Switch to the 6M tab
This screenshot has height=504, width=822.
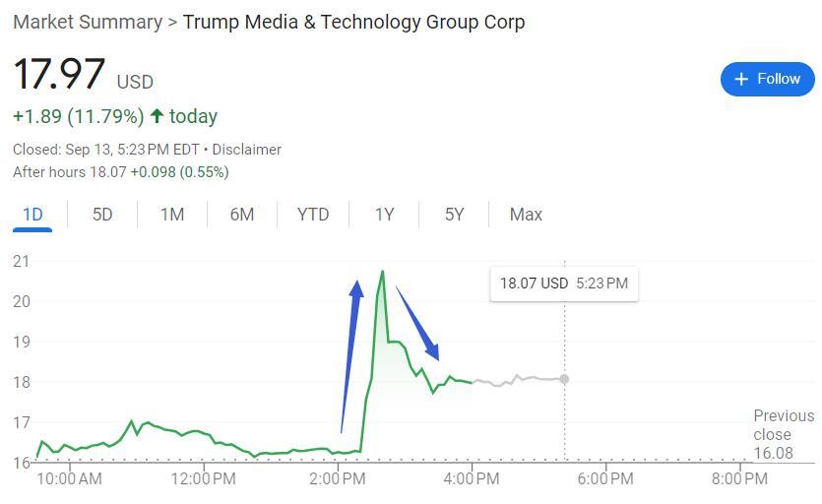[242, 215]
